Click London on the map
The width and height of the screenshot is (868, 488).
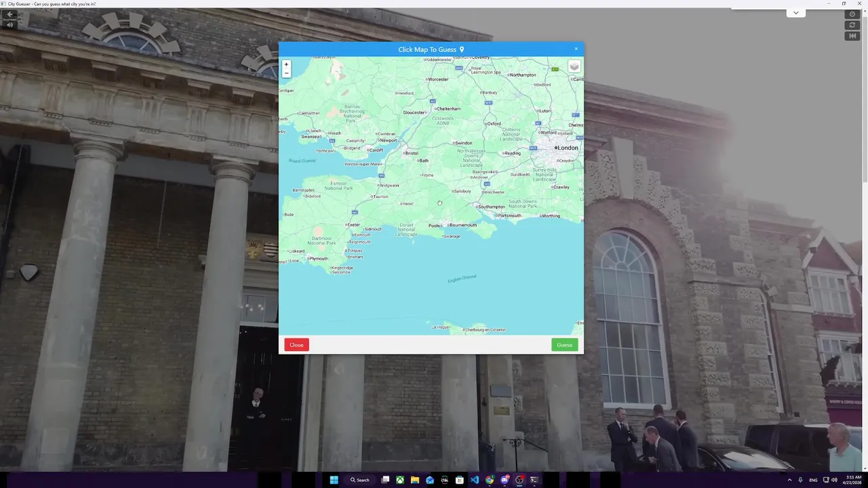coord(568,148)
